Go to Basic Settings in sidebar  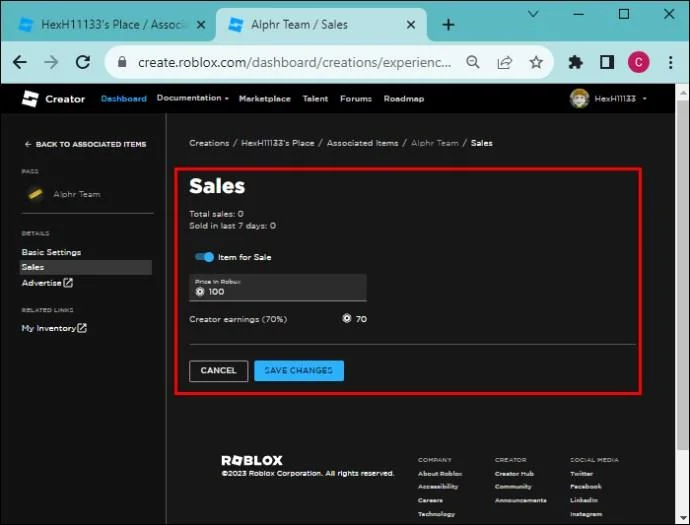pyautogui.click(x=51, y=252)
